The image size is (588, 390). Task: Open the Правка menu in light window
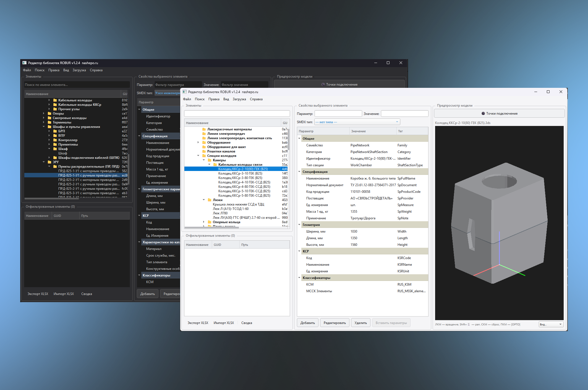[214, 99]
